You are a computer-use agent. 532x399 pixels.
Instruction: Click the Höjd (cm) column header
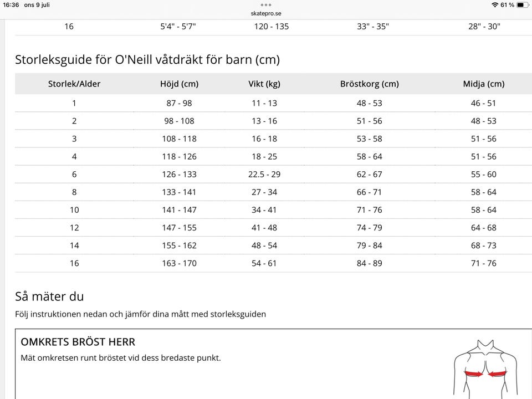[x=179, y=84]
